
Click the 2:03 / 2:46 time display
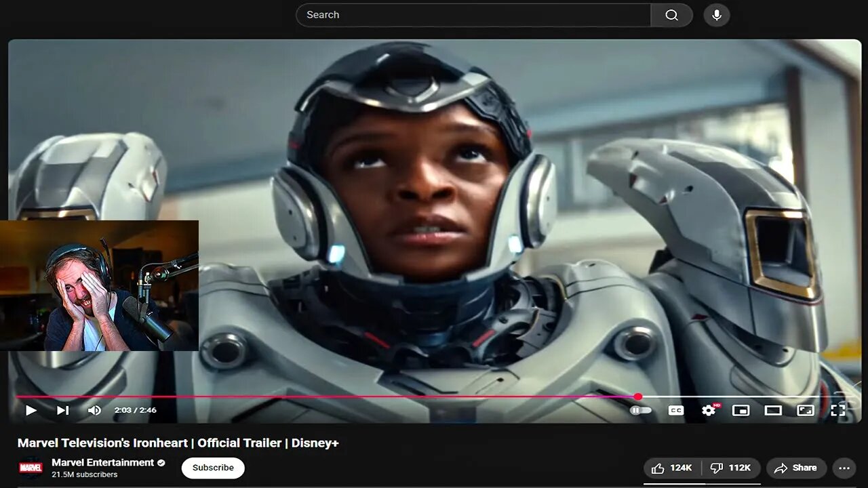136,410
